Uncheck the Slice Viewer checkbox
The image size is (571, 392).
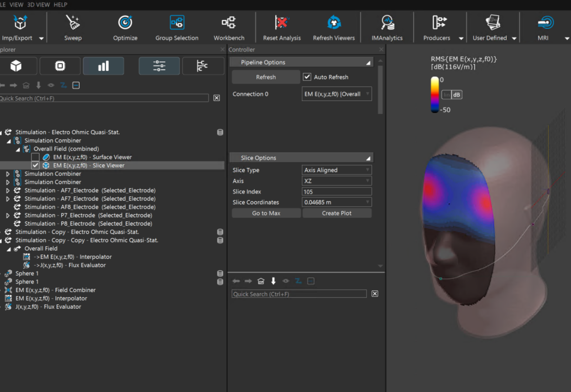click(x=35, y=165)
